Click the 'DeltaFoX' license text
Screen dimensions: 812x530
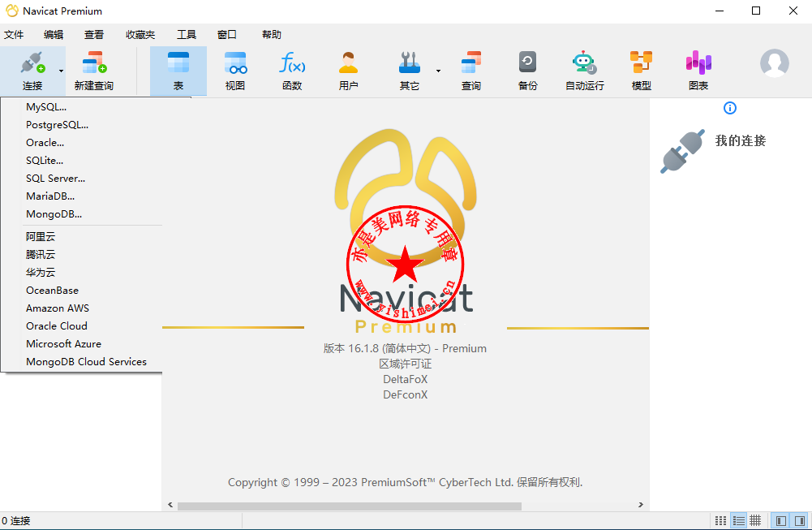click(406, 379)
